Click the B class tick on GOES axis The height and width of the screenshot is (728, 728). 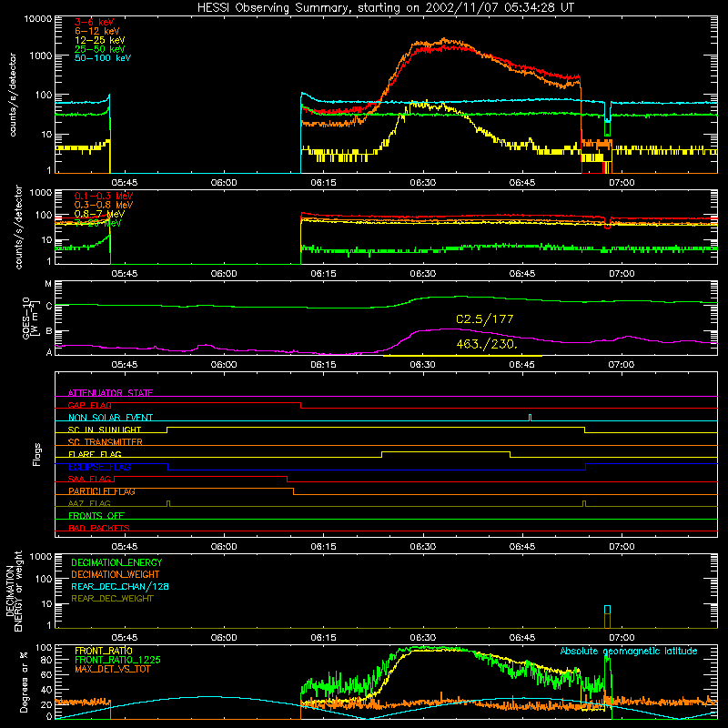coord(49,331)
